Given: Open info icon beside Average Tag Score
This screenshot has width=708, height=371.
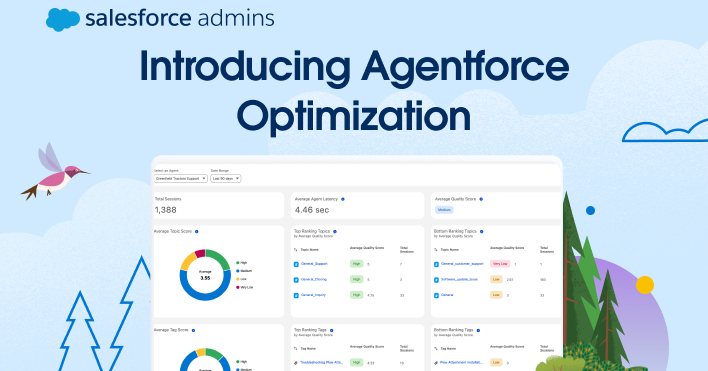Looking at the screenshot, I should pyautogui.click(x=193, y=330).
